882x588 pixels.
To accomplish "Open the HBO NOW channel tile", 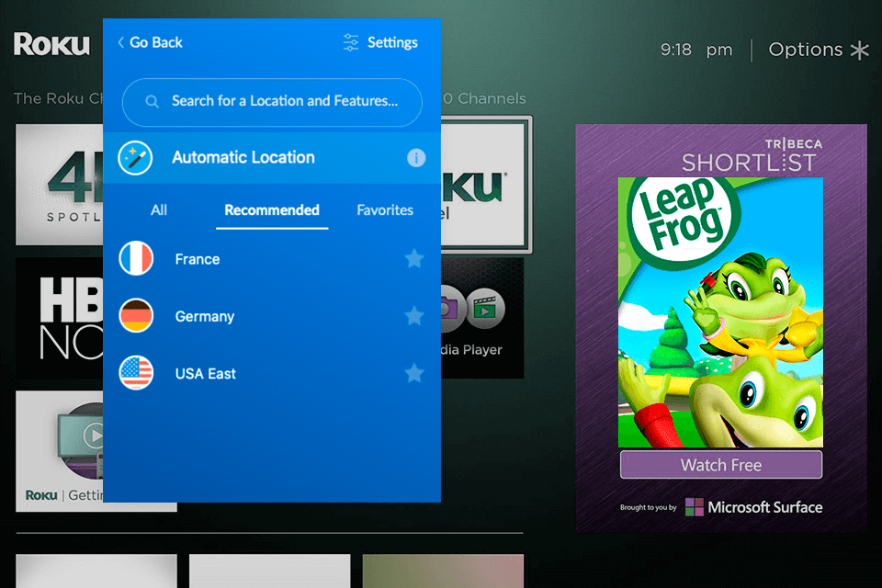I will 60,318.
